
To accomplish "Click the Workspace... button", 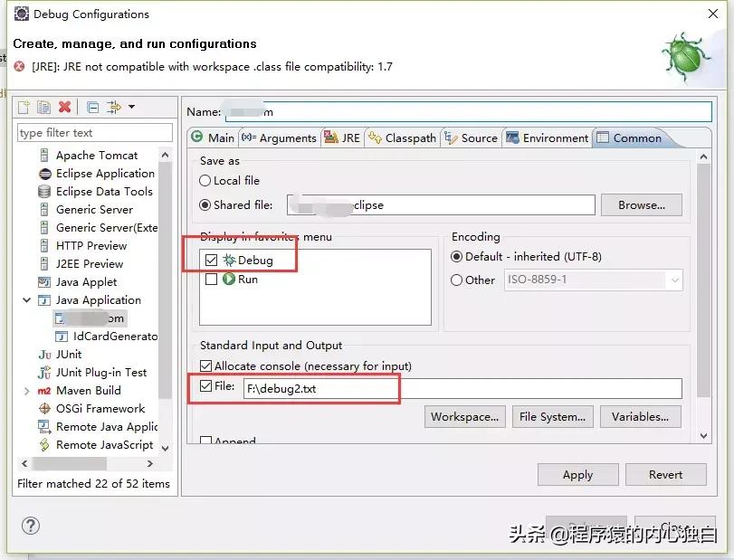I will pos(465,417).
